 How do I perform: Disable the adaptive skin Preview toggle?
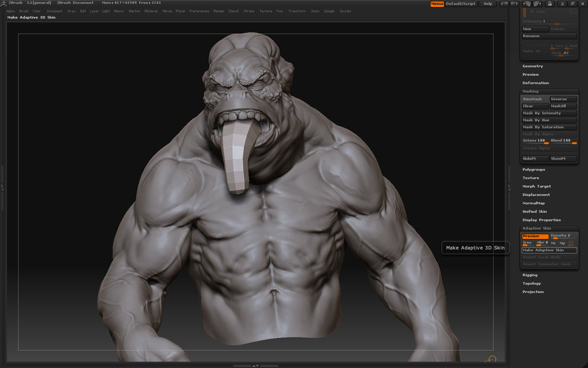click(535, 236)
